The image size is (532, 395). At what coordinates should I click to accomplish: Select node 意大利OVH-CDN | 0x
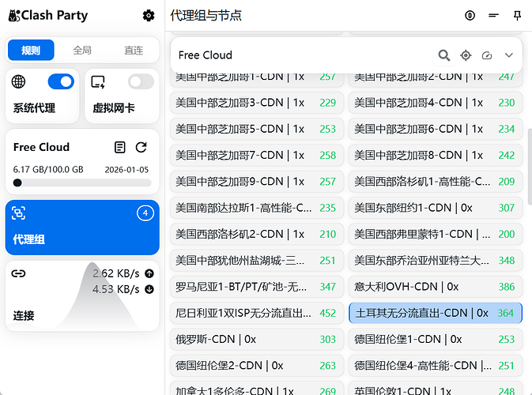click(x=436, y=287)
